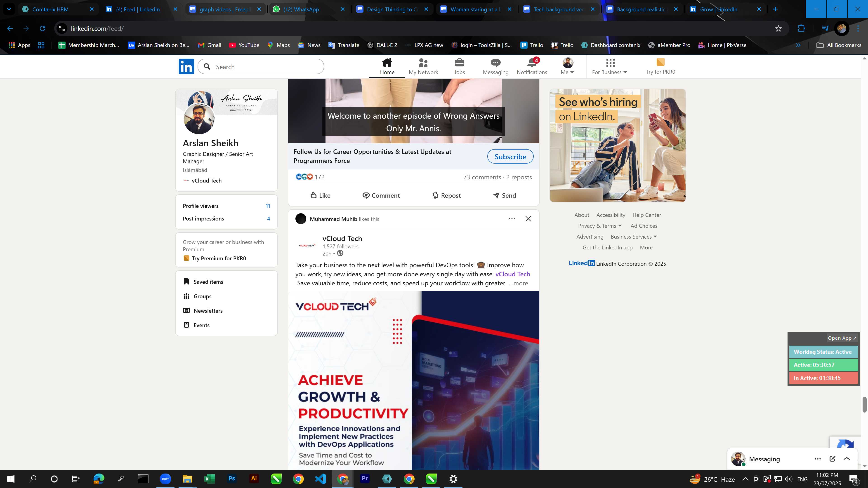The height and width of the screenshot is (488, 868).
Task: Show hidden system tray icons
Action: coord(745,479)
